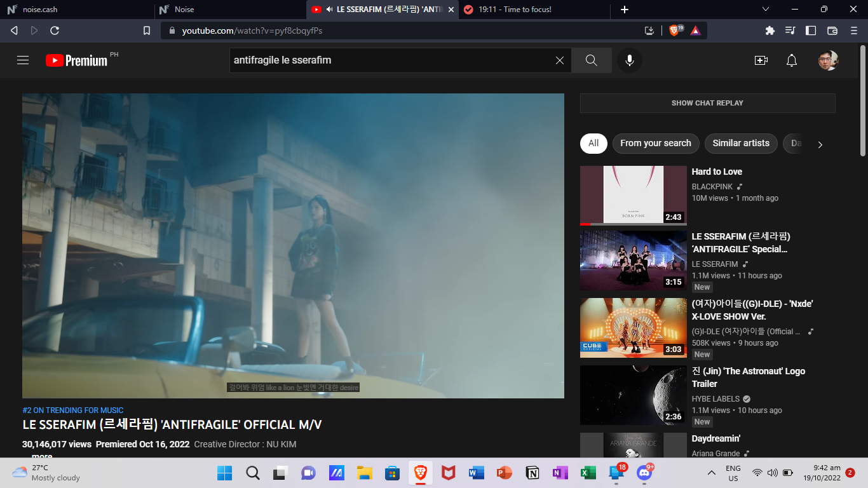Switch to the Noise tab
Screen dimensions: 868x488
click(229, 10)
